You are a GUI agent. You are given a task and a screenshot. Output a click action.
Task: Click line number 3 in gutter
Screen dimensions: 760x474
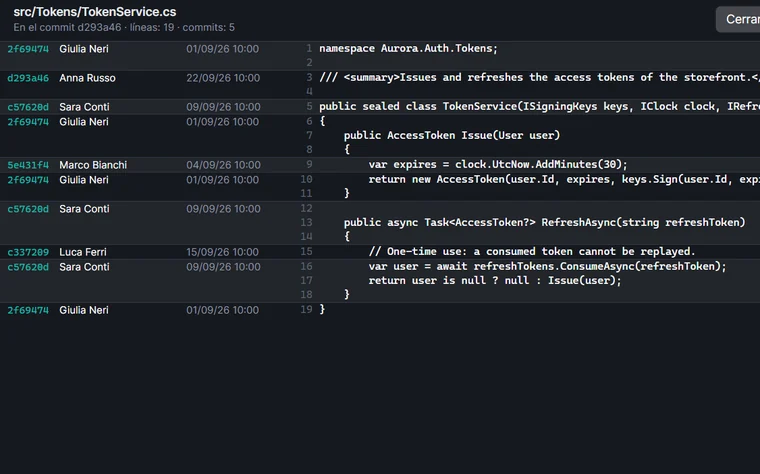(309, 78)
